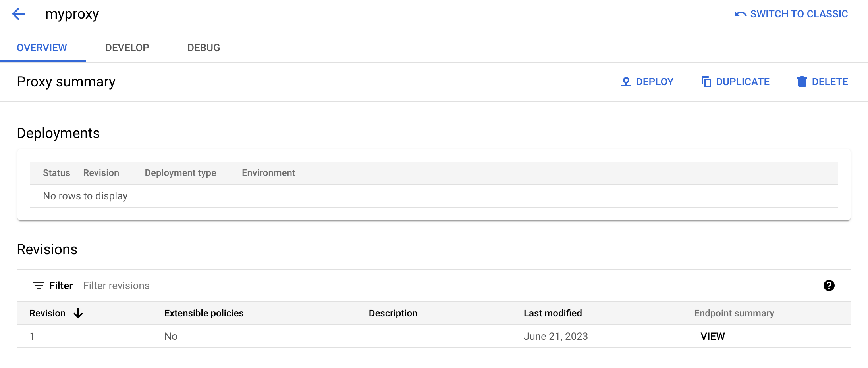Click the Delete trash icon
868x368 pixels.
(802, 81)
